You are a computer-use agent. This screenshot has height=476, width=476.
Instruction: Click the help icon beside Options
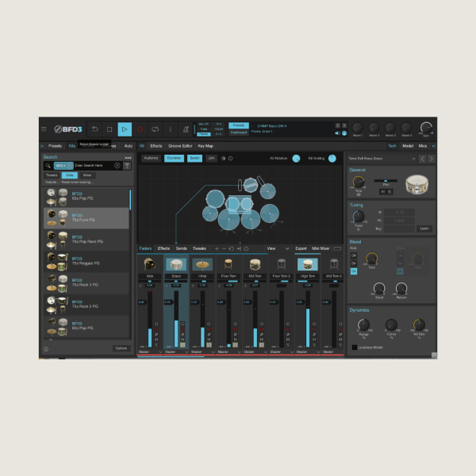click(x=46, y=349)
